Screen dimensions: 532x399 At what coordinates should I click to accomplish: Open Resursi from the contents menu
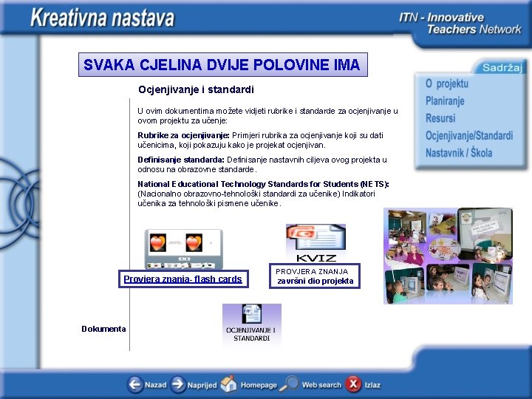tap(440, 118)
